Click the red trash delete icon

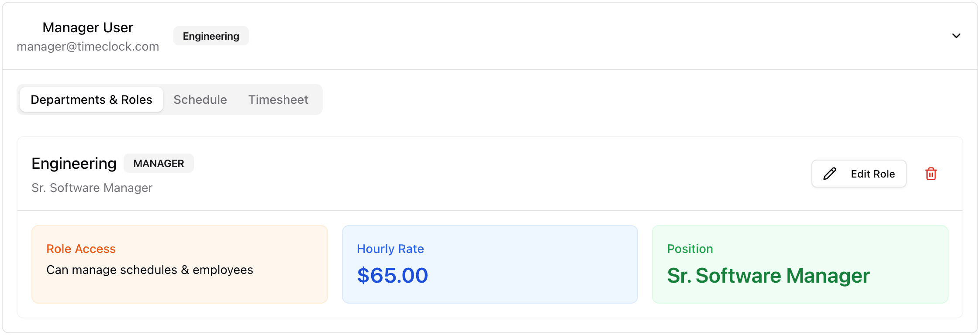click(931, 174)
